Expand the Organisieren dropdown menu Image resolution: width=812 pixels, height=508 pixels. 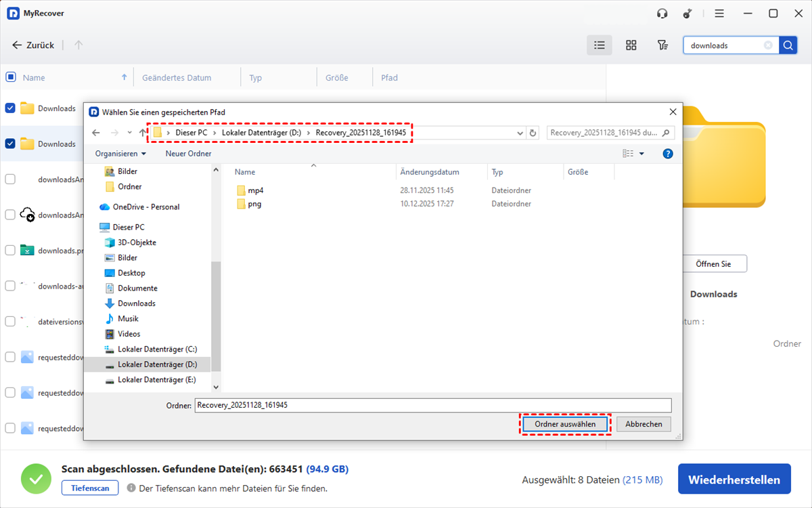click(120, 154)
